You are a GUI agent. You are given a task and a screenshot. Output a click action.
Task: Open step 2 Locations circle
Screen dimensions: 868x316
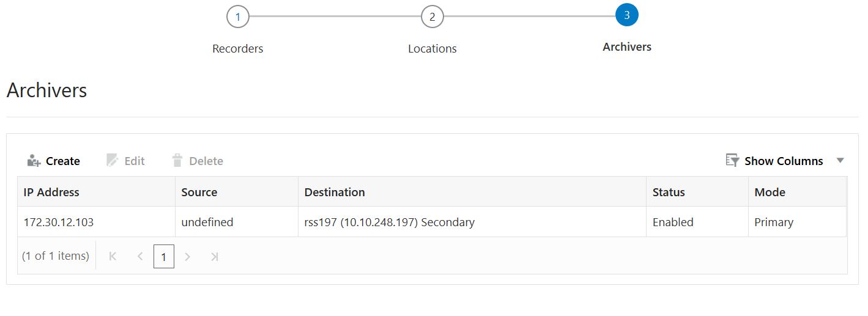[432, 17]
